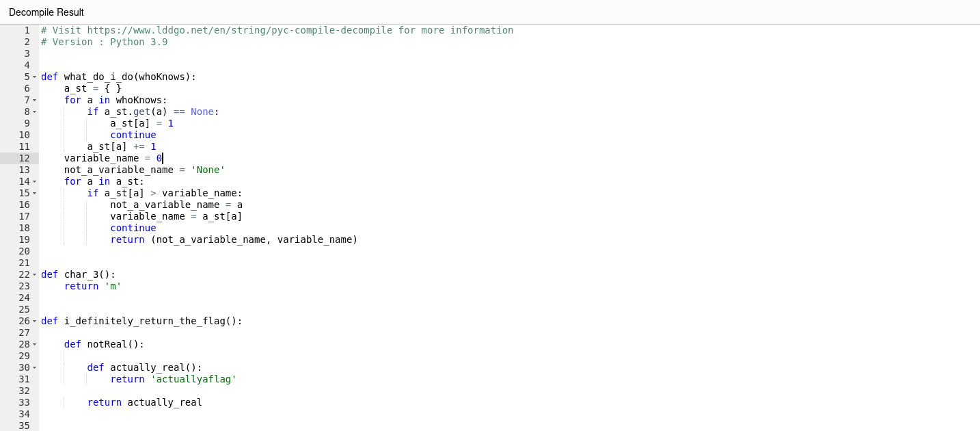Image resolution: width=980 pixels, height=431 pixels.
Task: Click the lddgo.net URL in the comment
Action: (239, 30)
